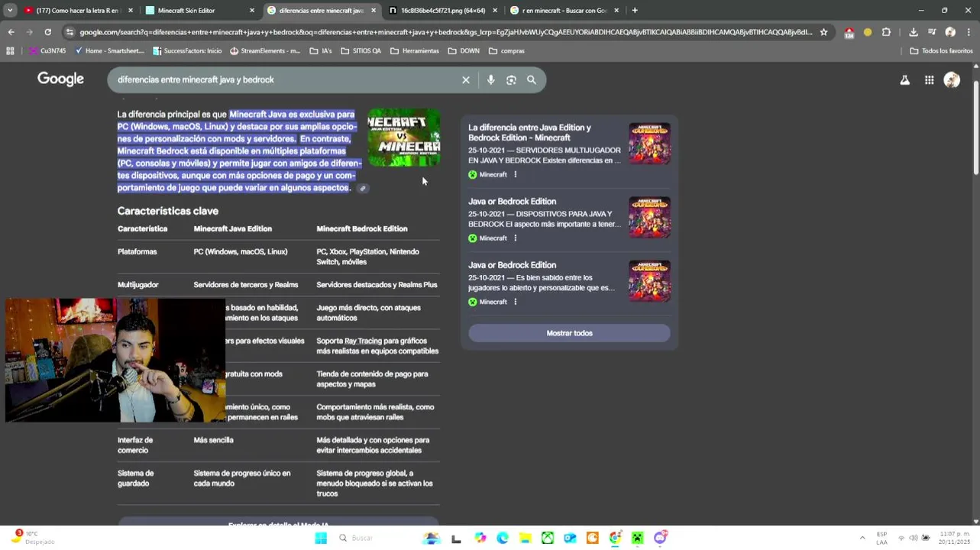Open clock showing 11:07 p. m.
The height and width of the screenshot is (550, 980).
pyautogui.click(x=955, y=538)
